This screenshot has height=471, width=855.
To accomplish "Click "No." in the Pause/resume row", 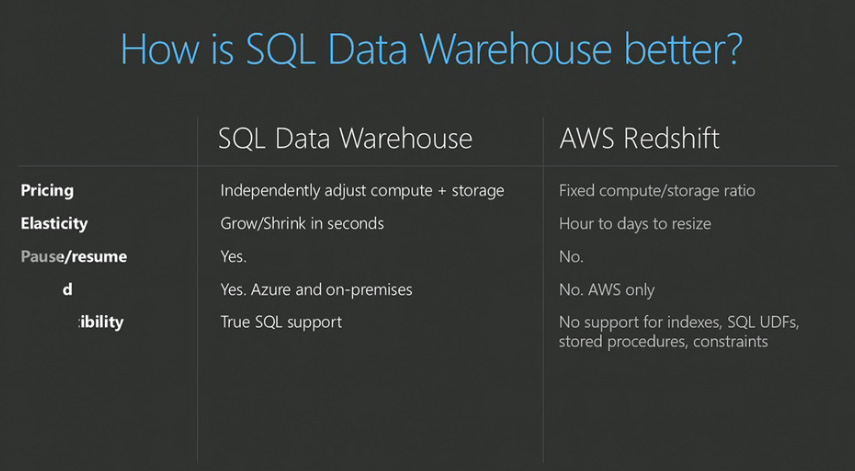I will [x=571, y=256].
